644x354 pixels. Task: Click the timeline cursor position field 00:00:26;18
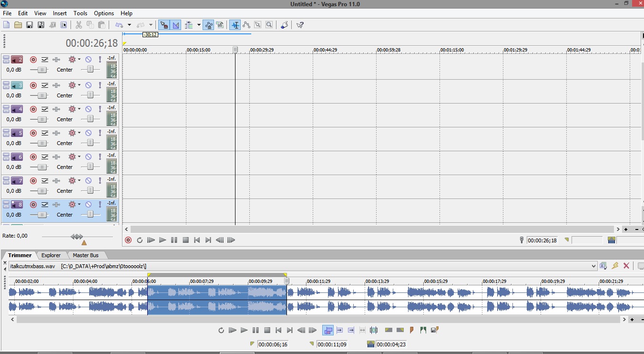542,240
